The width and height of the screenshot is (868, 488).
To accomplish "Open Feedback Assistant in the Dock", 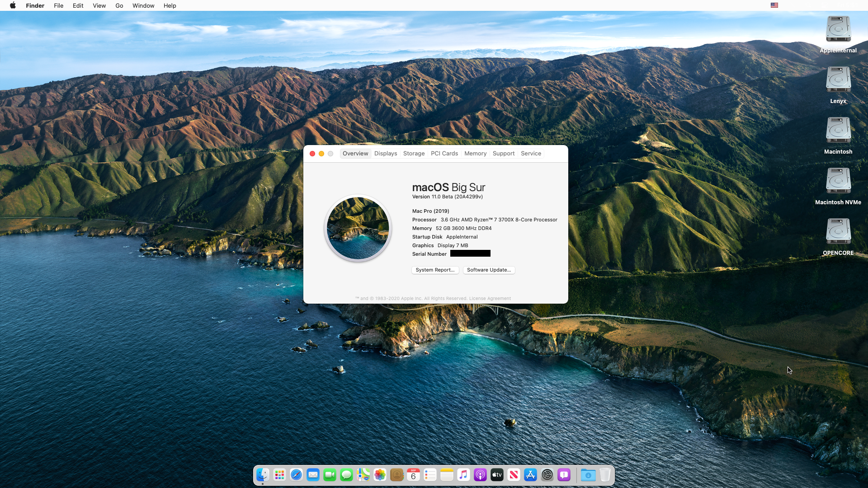I will [x=564, y=475].
